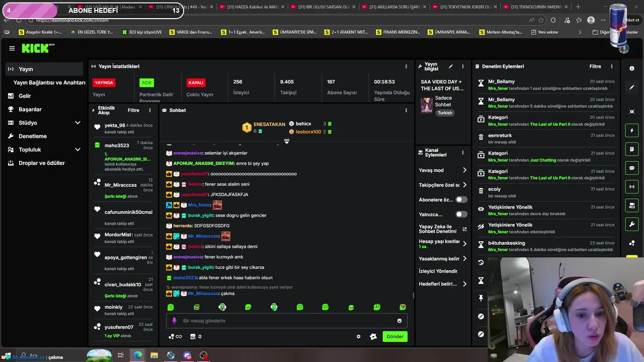Click the external link icon for Yapay Zeka Sohbet Denetimi
Image resolution: width=644 pixels, height=362 pixels.
tap(464, 229)
